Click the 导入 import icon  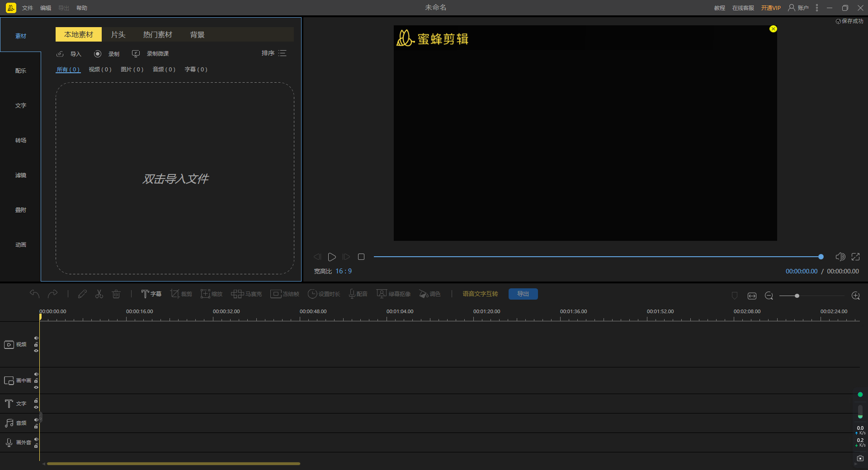(x=60, y=54)
